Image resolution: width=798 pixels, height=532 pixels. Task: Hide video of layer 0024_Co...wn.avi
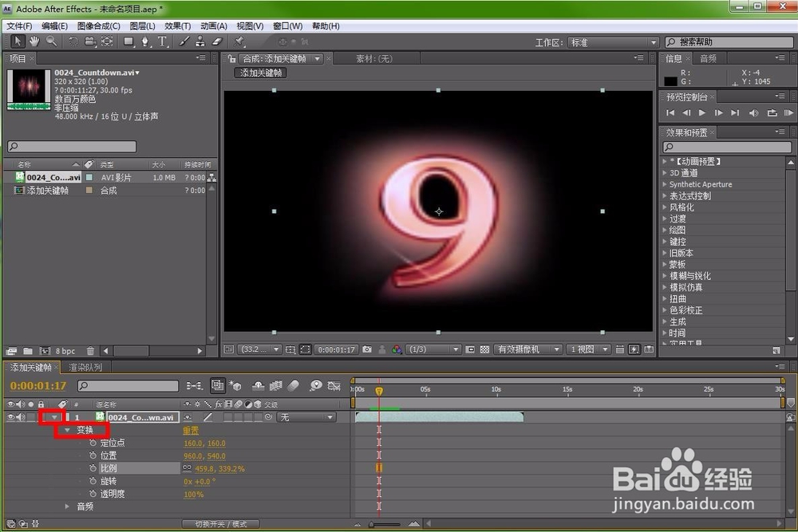tap(10, 418)
